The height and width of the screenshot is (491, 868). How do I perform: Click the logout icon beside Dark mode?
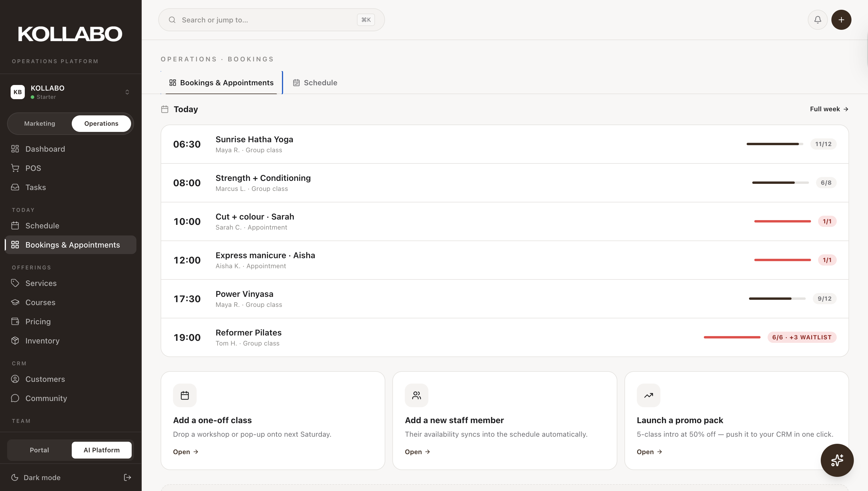pyautogui.click(x=127, y=477)
